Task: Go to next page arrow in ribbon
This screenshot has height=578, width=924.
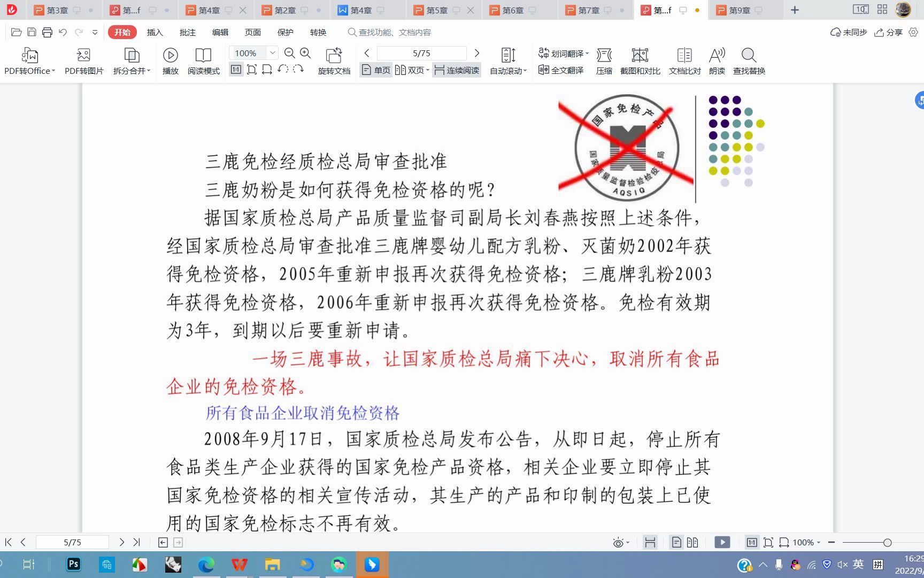Action: pyautogui.click(x=477, y=53)
